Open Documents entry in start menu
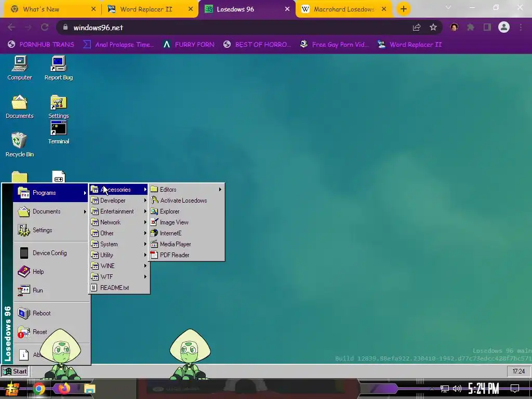Viewport: 532px width, 399px height. [50, 211]
